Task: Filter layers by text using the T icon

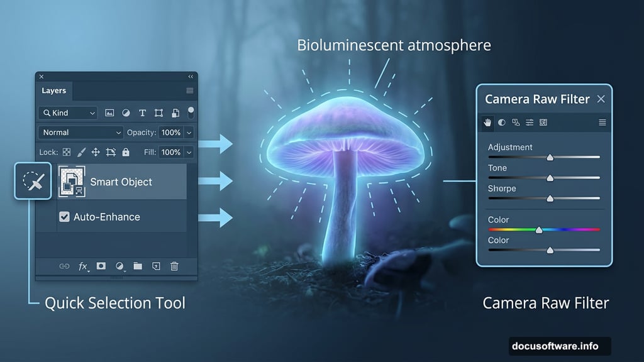Action: 143,112
